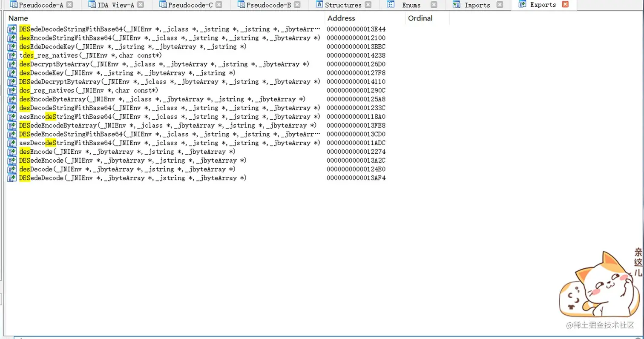The height and width of the screenshot is (339, 644).
Task: Select the desEncode(_JNIEnv *,_jbyteArray…) export name
Action: [127, 152]
